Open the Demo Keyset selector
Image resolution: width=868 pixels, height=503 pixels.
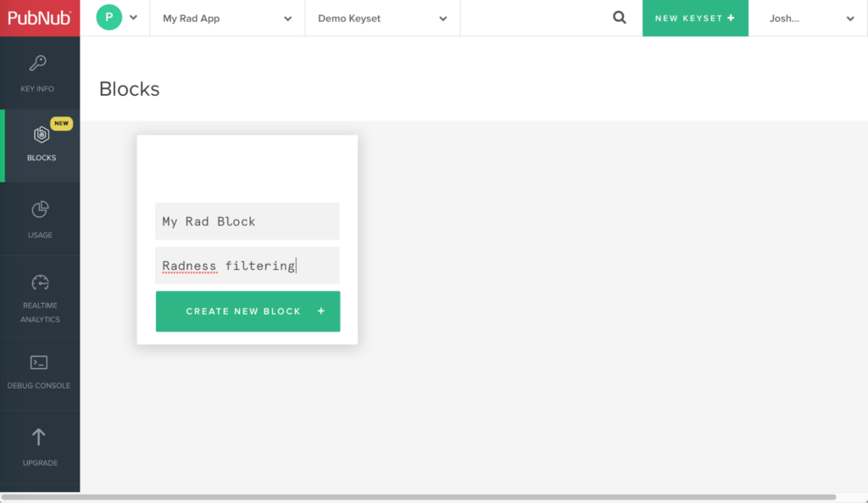click(x=381, y=17)
